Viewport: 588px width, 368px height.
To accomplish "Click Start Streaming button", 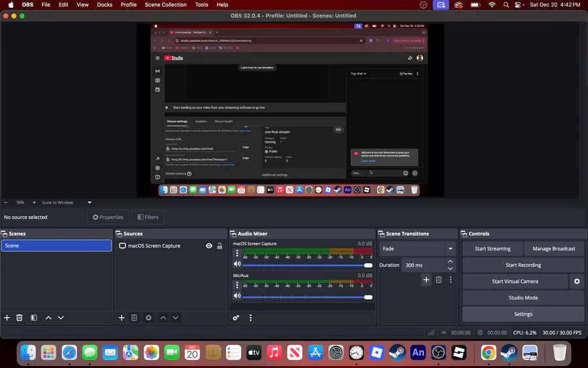I will pos(493,248).
